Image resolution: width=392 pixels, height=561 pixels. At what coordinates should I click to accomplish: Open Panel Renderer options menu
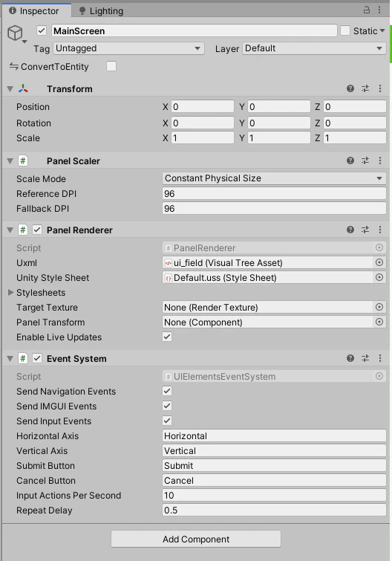pos(380,230)
